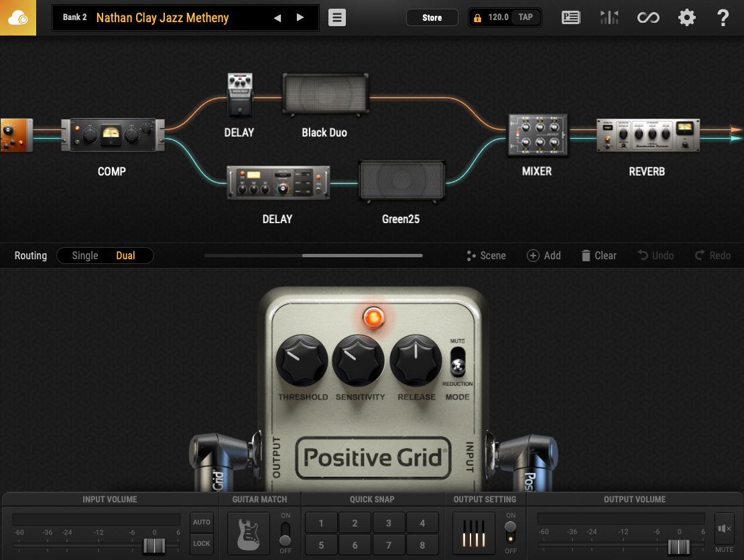Open the ToneCloud icon
This screenshot has width=744, height=560.
(18, 17)
